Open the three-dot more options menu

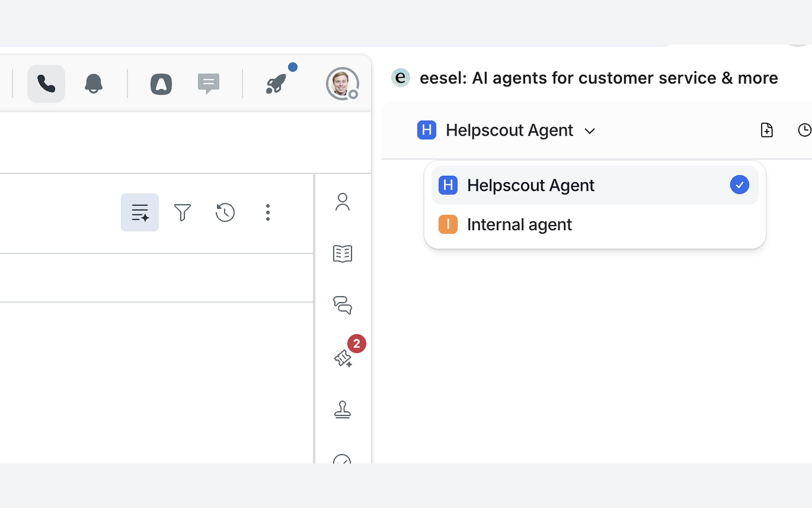[x=268, y=212]
